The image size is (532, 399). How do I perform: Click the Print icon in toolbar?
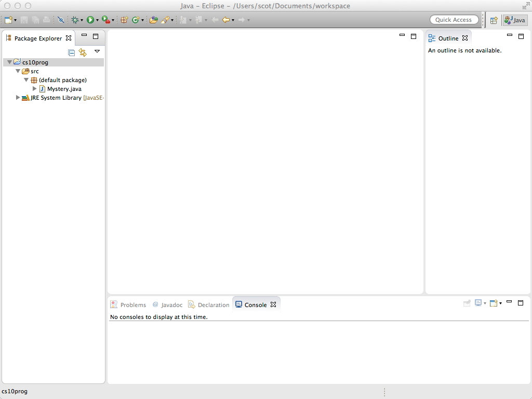point(46,20)
